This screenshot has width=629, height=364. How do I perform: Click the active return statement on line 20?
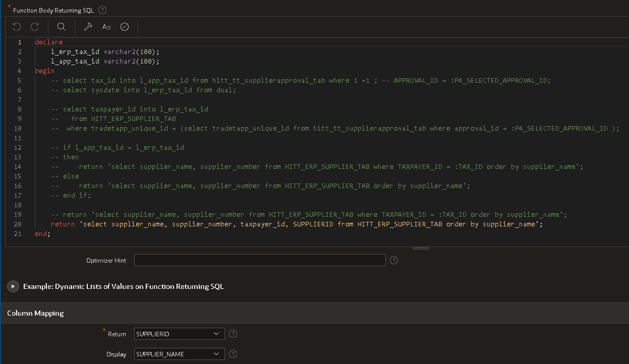(297, 224)
